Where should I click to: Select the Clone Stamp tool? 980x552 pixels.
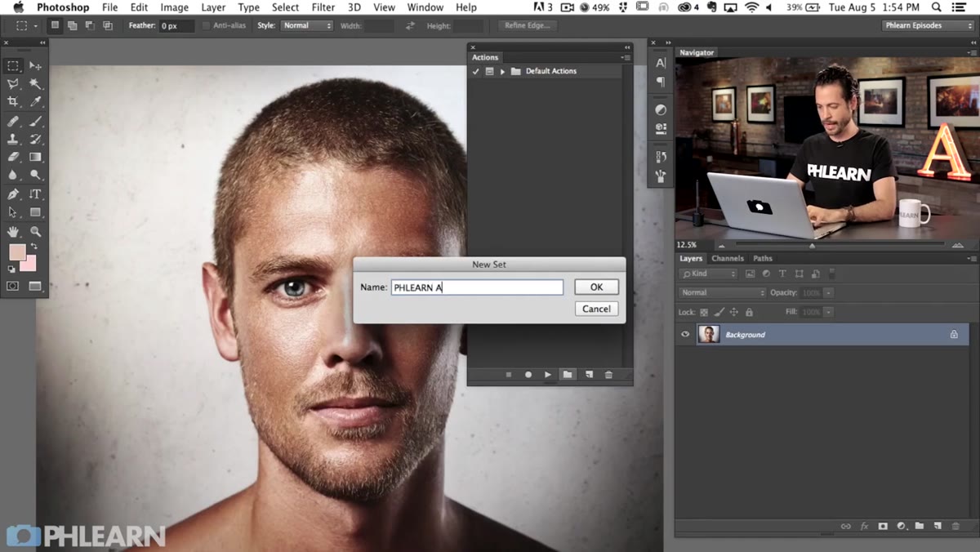click(13, 140)
